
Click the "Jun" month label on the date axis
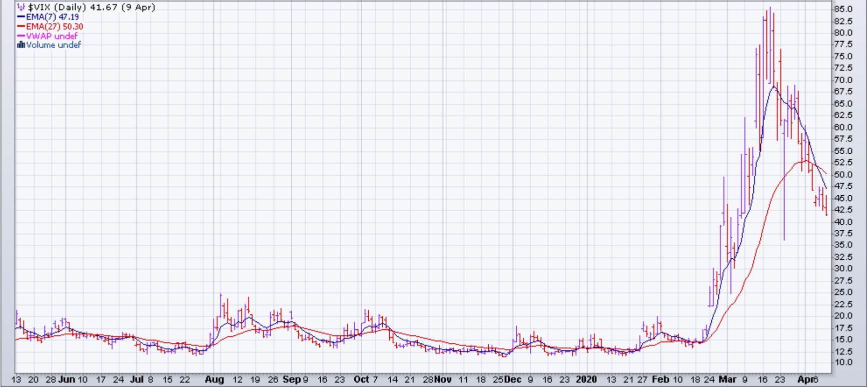point(67,379)
